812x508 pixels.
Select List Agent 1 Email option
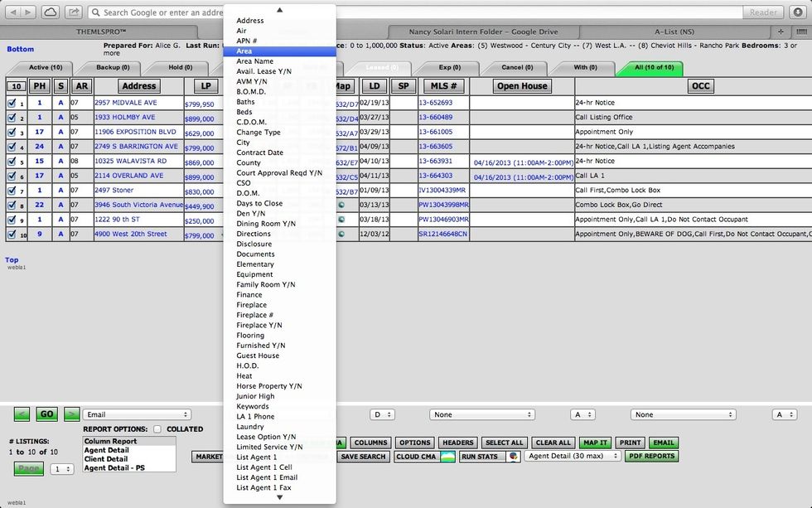[280, 477]
